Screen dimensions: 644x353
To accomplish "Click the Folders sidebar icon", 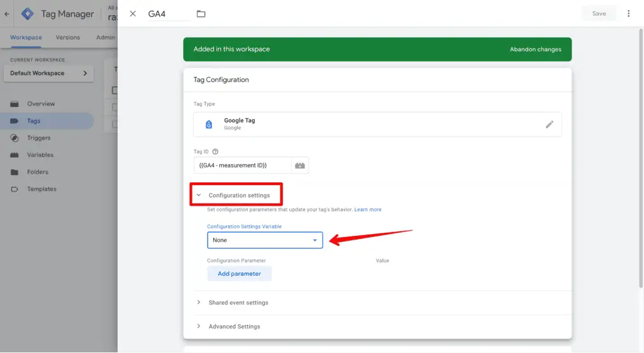I will [x=14, y=172].
